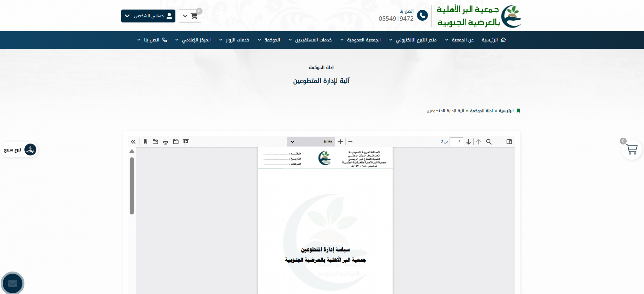Open PDF tools double-chevron menu
Viewport: 644px width, 294px height.
click(133, 142)
